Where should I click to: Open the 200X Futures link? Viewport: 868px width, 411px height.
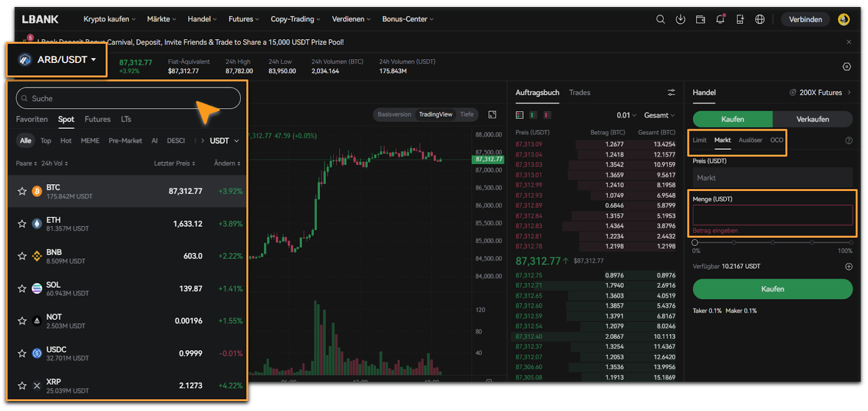[x=820, y=92]
